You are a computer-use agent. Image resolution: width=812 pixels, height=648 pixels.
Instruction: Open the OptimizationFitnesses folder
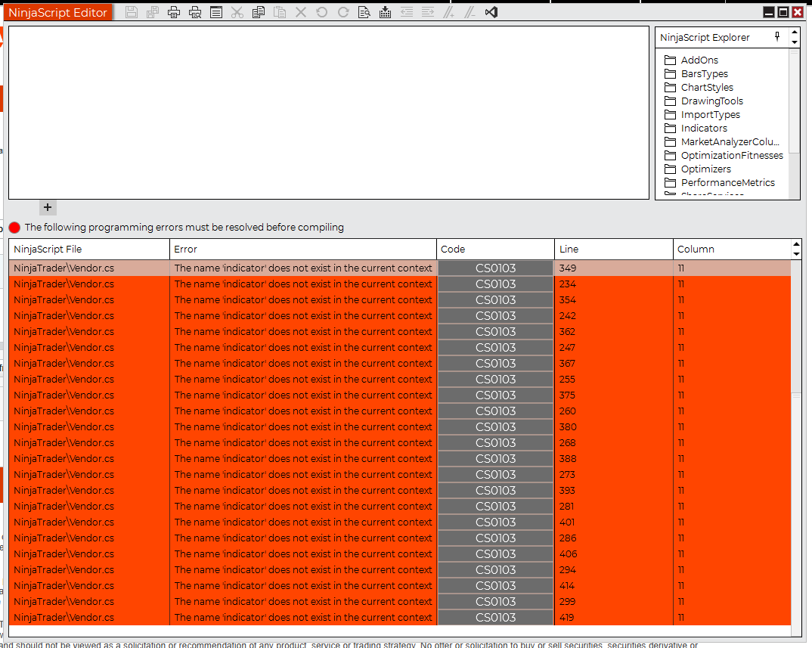tap(724, 156)
